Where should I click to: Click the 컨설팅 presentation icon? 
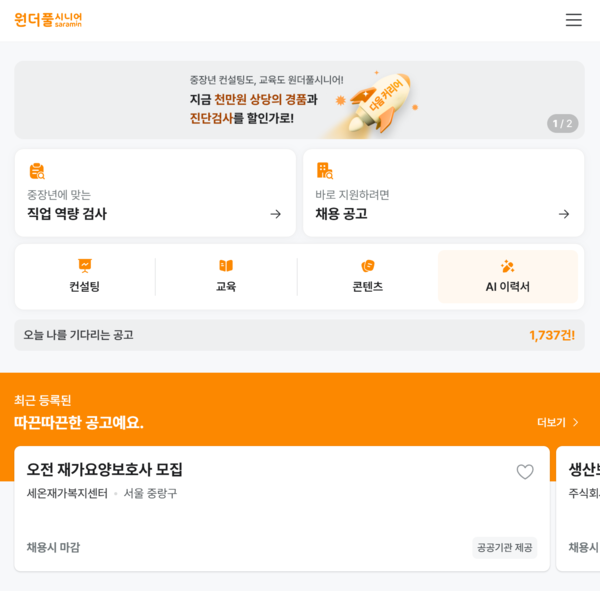85,266
